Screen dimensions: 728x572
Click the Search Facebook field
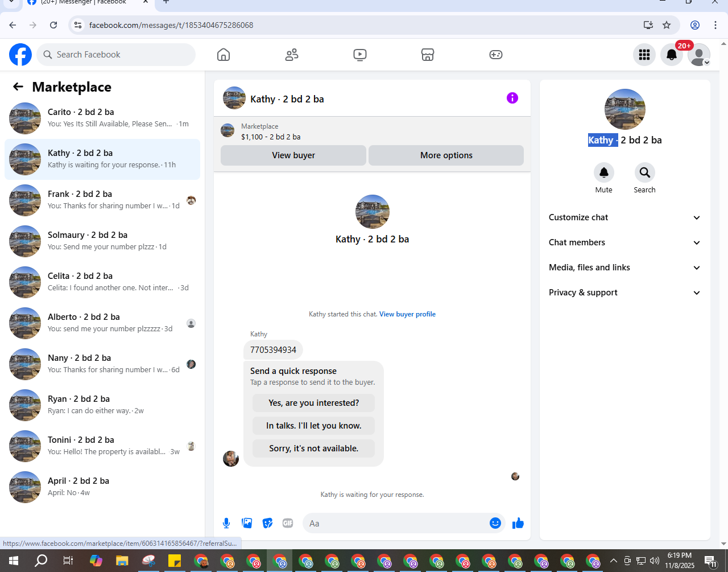pyautogui.click(x=116, y=55)
